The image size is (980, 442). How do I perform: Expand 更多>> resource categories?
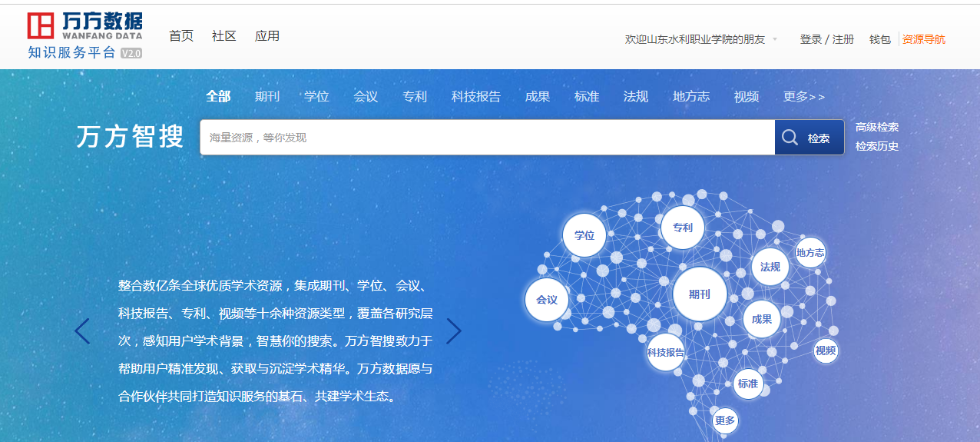(804, 96)
